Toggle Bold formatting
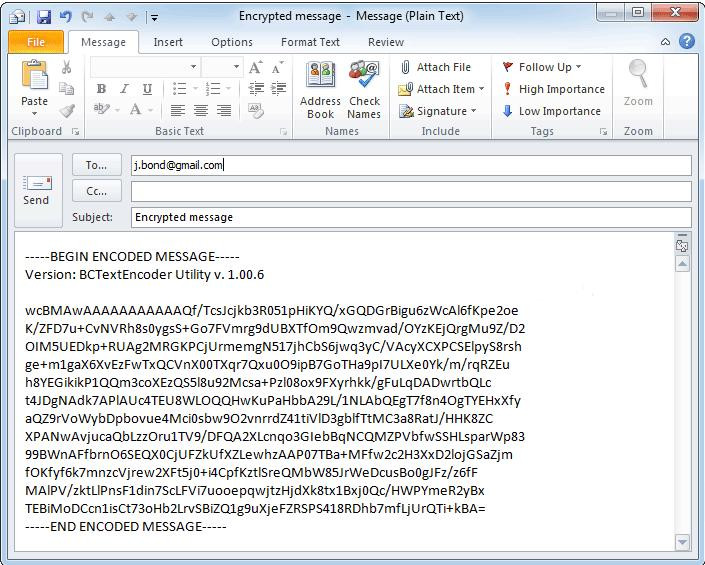 [x=102, y=89]
